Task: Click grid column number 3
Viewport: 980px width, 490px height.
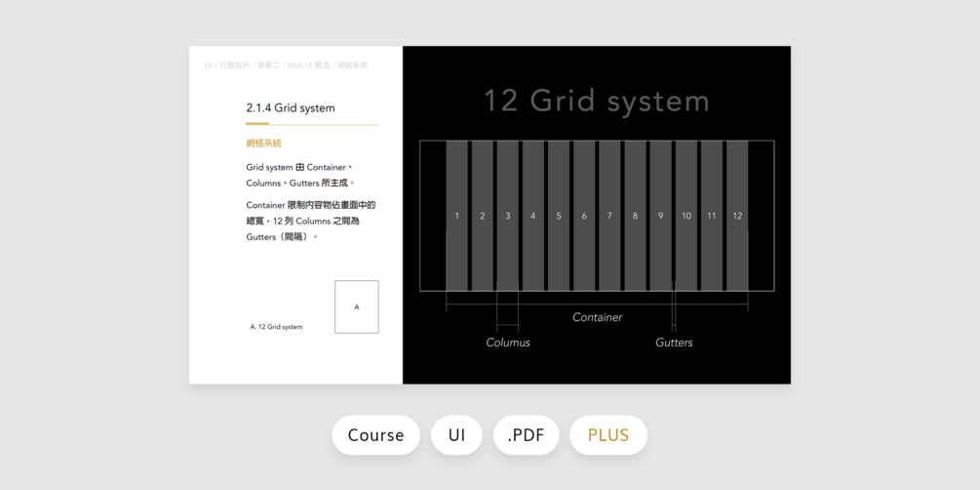Action: (x=507, y=216)
